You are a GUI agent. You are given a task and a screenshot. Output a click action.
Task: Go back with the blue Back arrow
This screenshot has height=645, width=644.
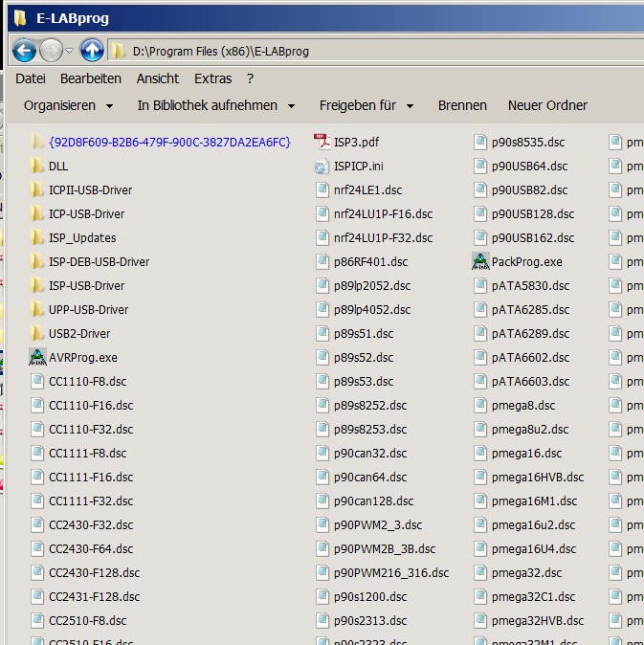(x=24, y=51)
